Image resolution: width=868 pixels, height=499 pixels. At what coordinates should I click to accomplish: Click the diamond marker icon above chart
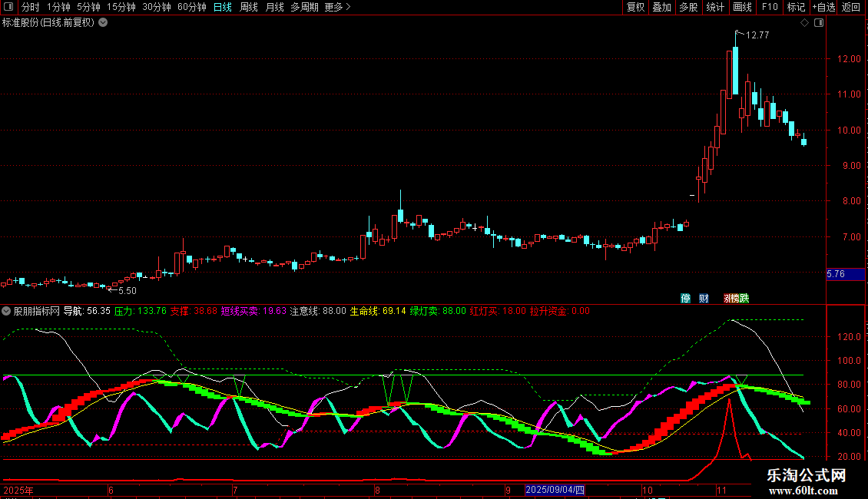(805, 23)
